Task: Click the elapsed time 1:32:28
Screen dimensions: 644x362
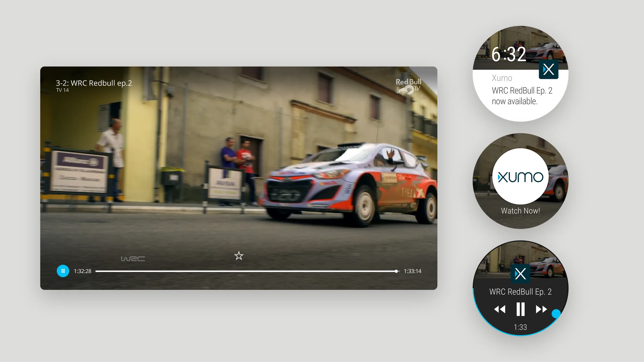Action: [83, 271]
